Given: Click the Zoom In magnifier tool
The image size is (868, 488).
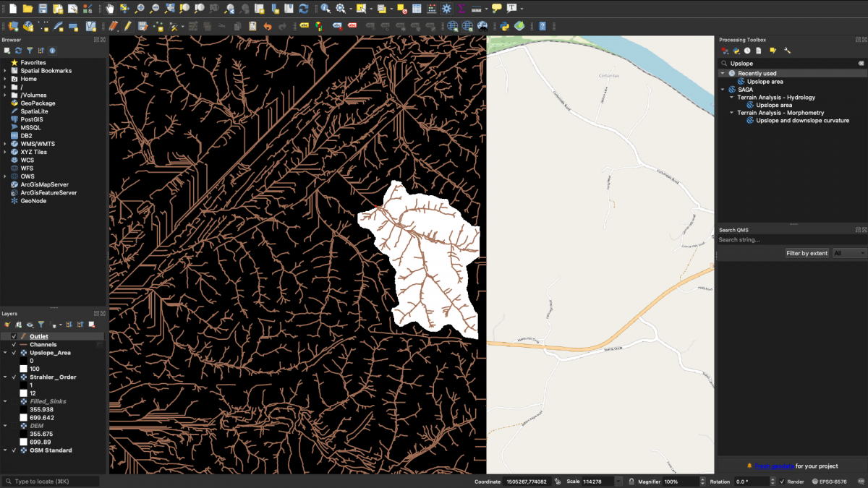Looking at the screenshot, I should [140, 9].
